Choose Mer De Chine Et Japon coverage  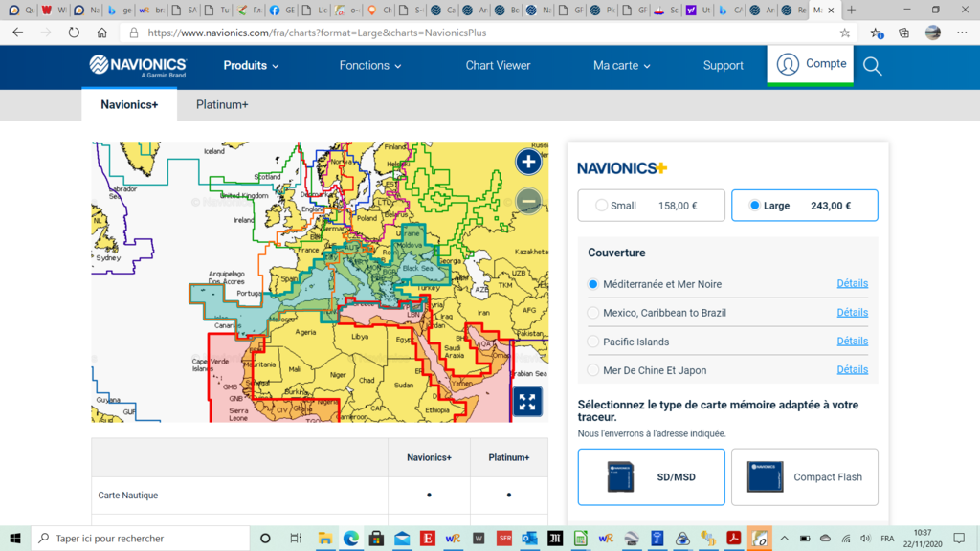(592, 370)
